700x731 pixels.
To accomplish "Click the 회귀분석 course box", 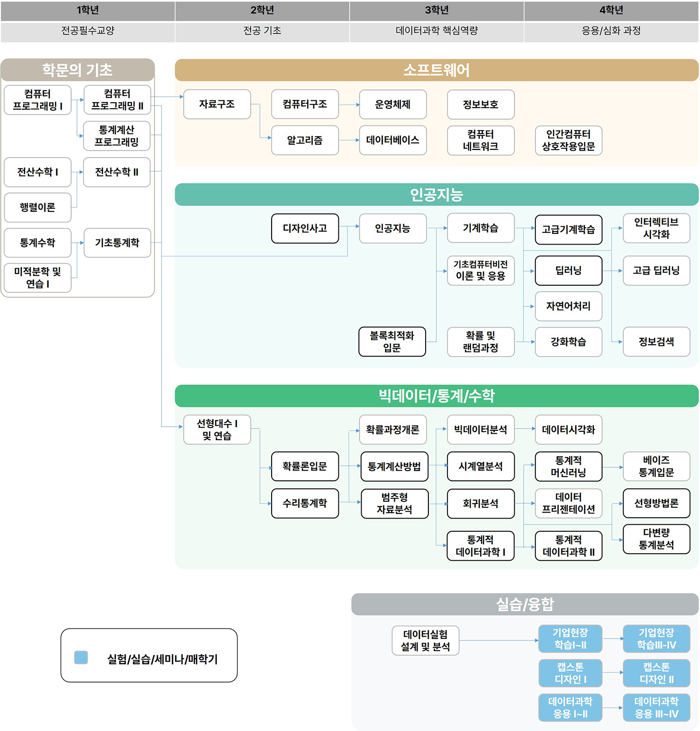I will 481,504.
